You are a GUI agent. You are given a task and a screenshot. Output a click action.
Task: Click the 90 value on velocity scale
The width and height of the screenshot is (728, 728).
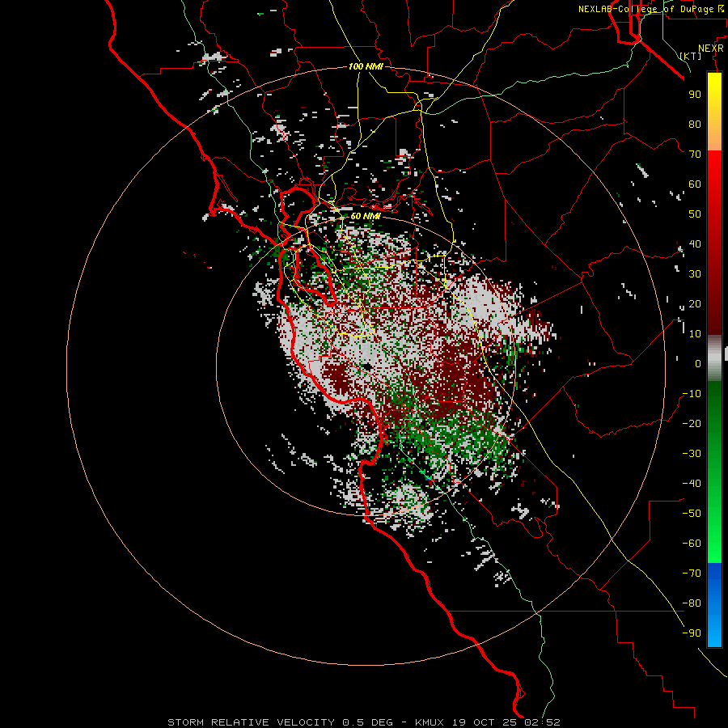(x=695, y=95)
